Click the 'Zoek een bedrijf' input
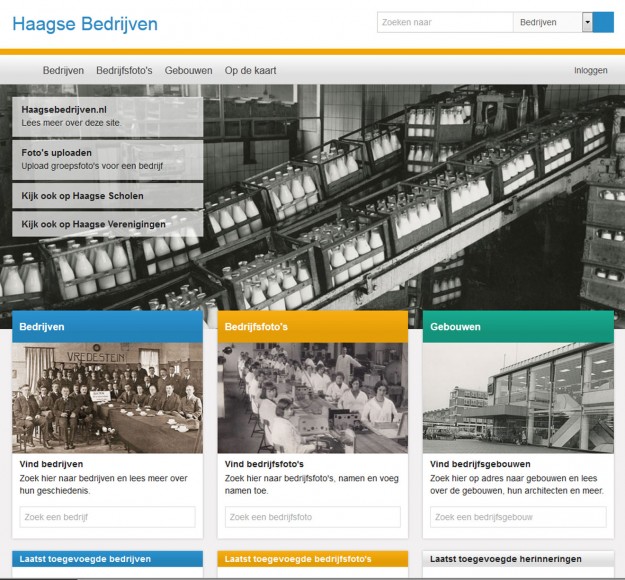Viewport: 625px width, 580px height. coord(107,517)
